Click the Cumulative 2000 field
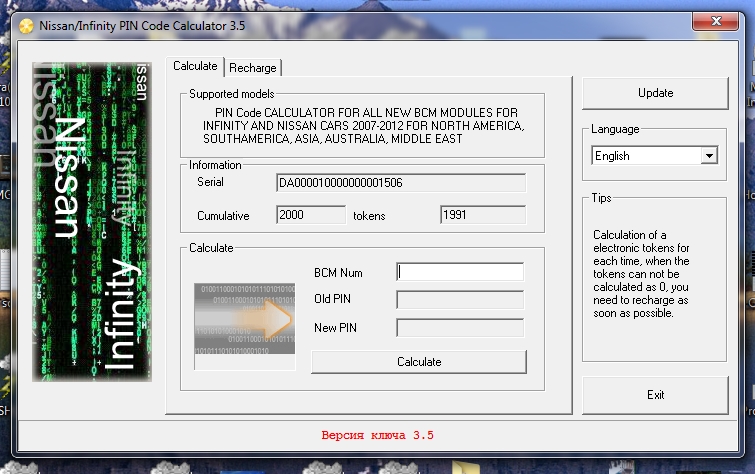 tap(311, 215)
